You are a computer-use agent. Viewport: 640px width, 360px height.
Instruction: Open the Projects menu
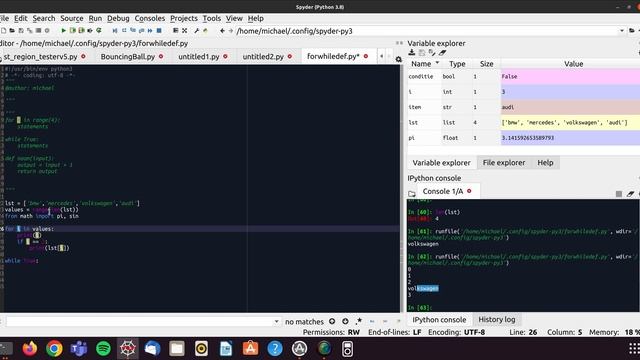[184, 18]
